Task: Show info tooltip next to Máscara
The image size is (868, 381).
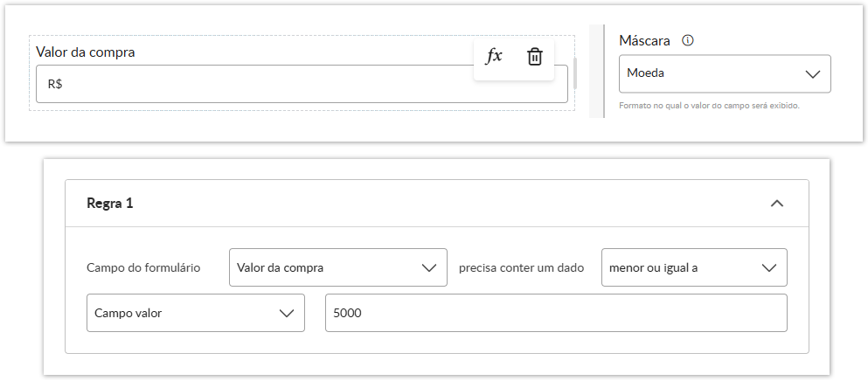Action: coord(688,40)
